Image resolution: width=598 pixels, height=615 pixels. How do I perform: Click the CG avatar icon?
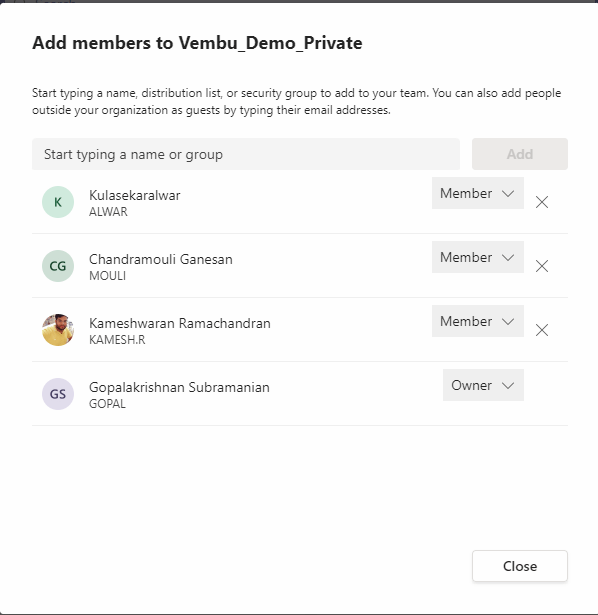pyautogui.click(x=58, y=266)
